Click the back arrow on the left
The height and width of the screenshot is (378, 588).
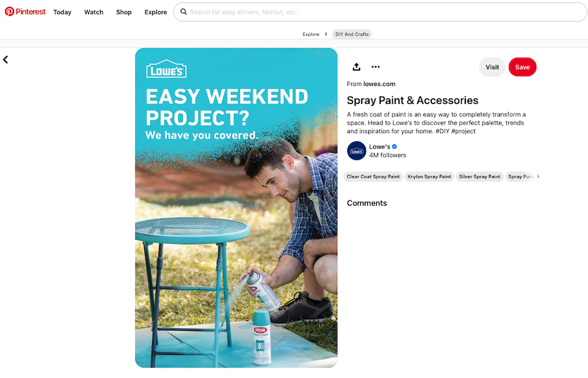[x=6, y=59]
